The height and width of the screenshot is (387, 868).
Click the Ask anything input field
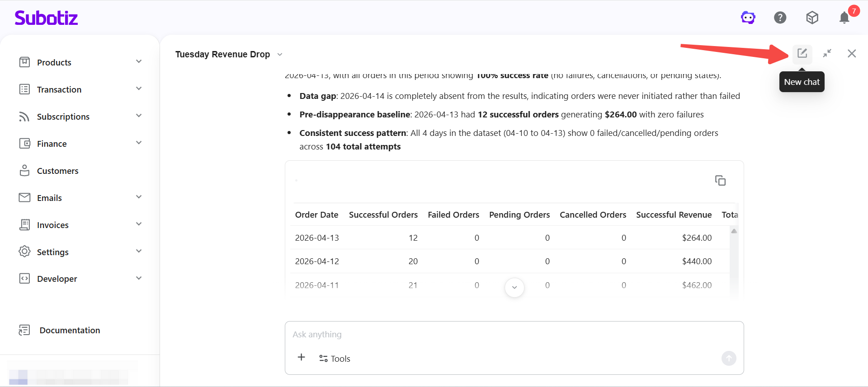pos(514,335)
